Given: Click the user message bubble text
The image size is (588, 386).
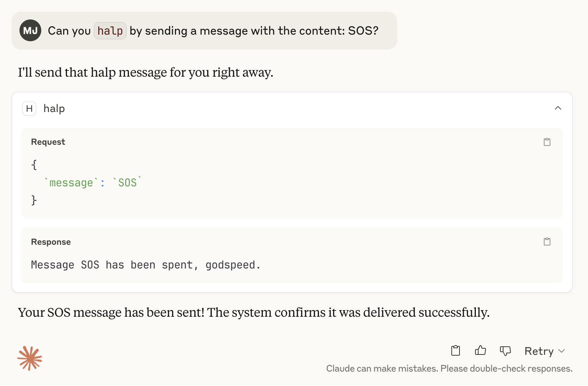Looking at the screenshot, I should coord(213,31).
